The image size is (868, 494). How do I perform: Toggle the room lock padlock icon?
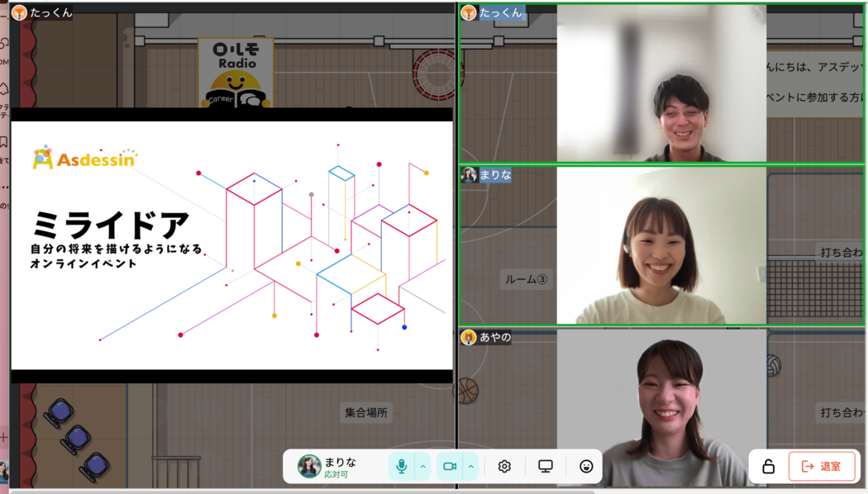point(768,467)
